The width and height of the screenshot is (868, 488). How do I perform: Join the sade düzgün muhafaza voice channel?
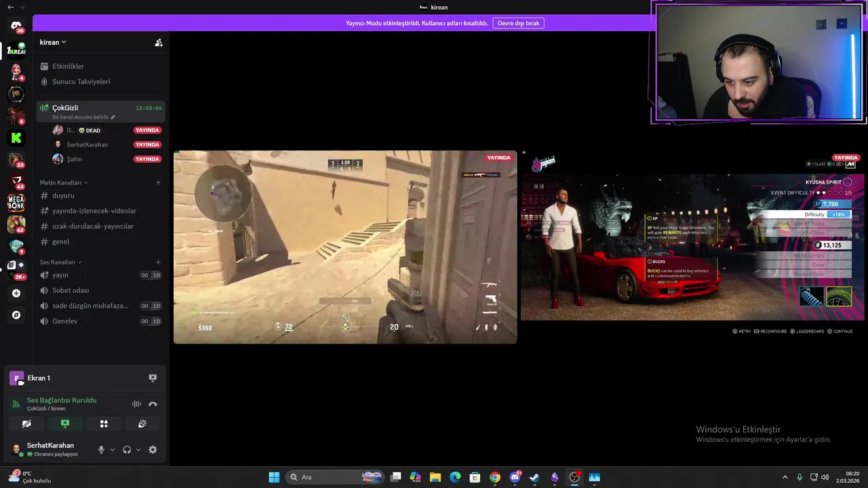coord(100,306)
